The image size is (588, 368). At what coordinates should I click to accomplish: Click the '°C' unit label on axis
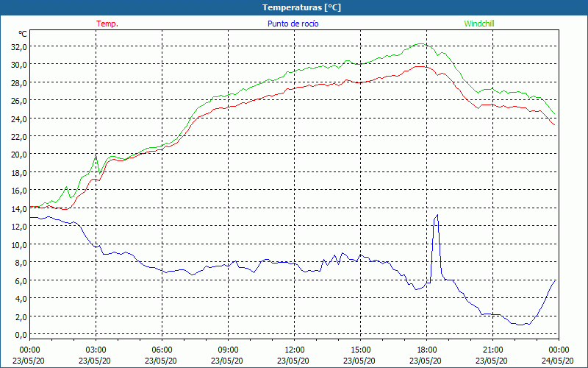(23, 34)
